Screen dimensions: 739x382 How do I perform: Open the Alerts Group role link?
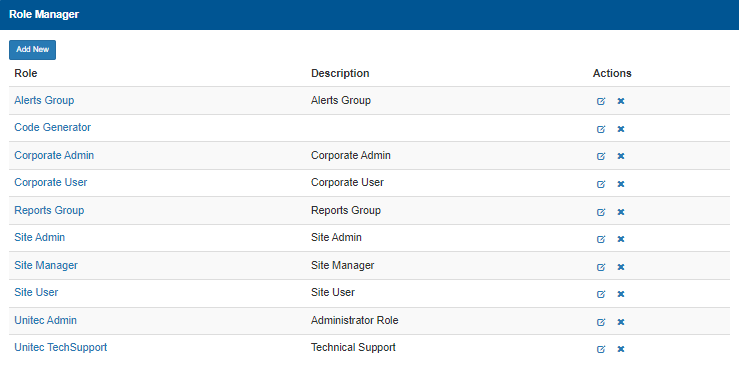44,100
